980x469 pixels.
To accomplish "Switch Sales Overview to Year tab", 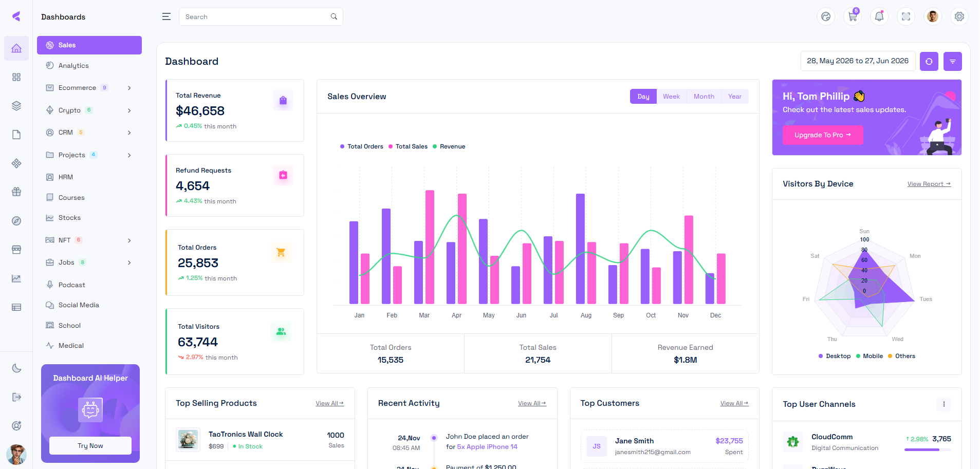I will pyautogui.click(x=735, y=97).
